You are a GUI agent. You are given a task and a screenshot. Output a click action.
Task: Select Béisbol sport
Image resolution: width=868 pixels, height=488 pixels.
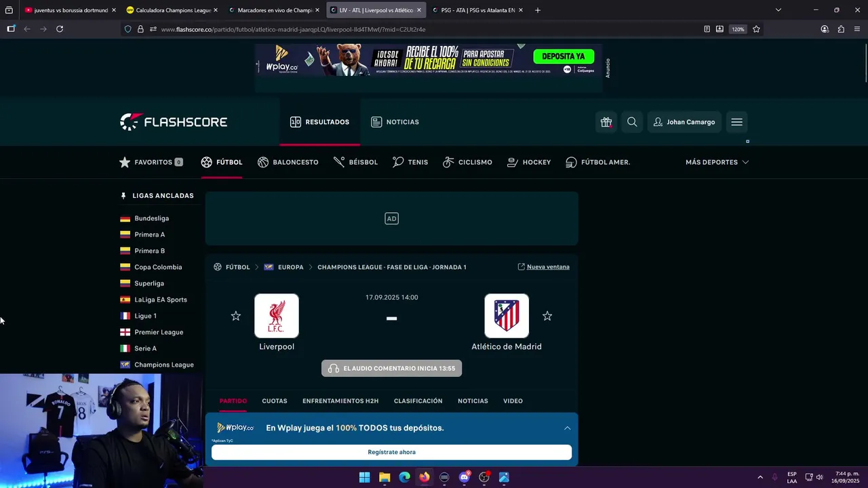355,162
